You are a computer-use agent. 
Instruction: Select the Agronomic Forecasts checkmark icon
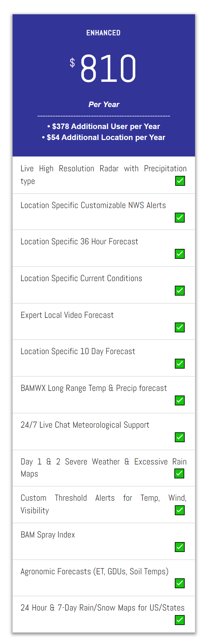click(180, 583)
